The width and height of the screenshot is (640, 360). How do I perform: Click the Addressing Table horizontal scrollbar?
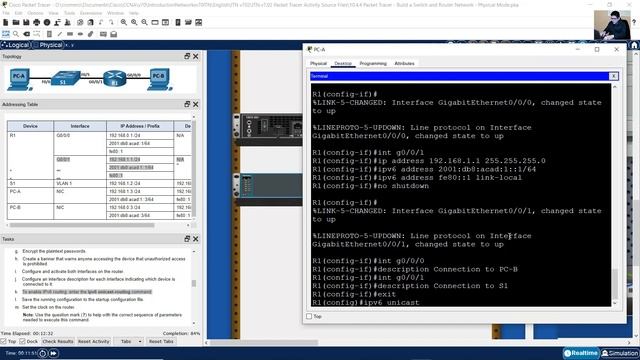pyautogui.click(x=82, y=225)
